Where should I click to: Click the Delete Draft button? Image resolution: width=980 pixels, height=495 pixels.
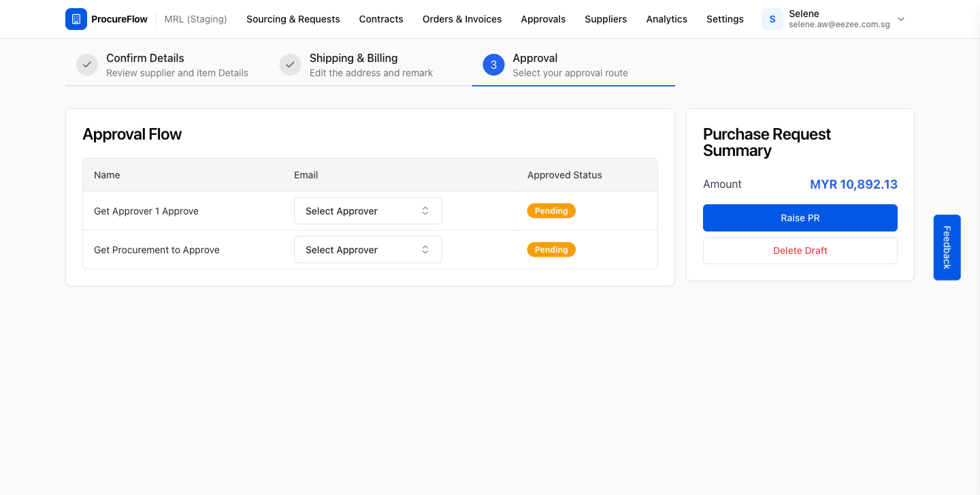(x=800, y=251)
